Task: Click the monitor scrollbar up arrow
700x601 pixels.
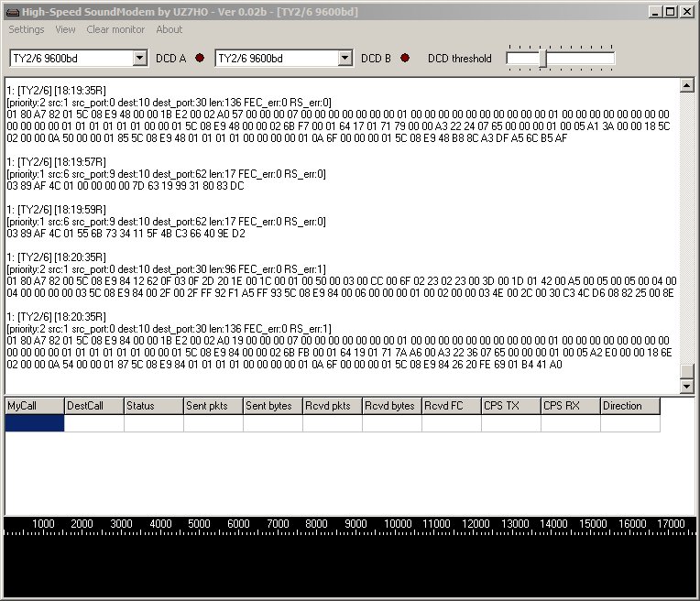Action: pos(687,85)
